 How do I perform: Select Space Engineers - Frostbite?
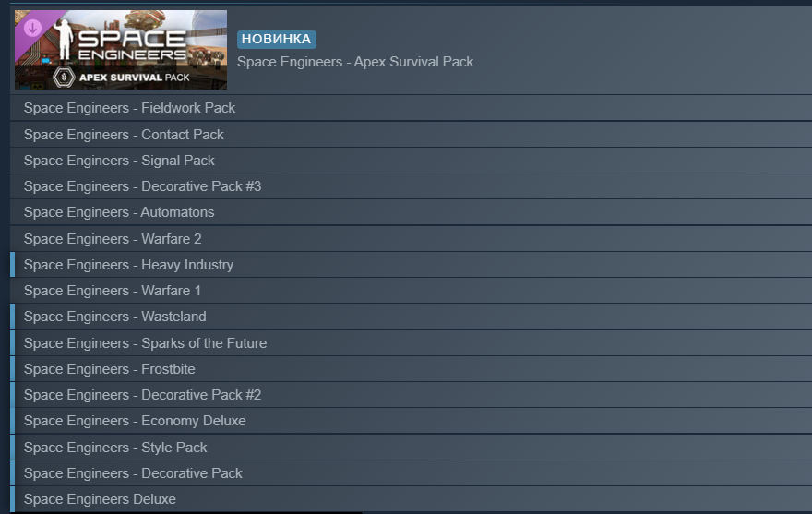click(x=412, y=368)
